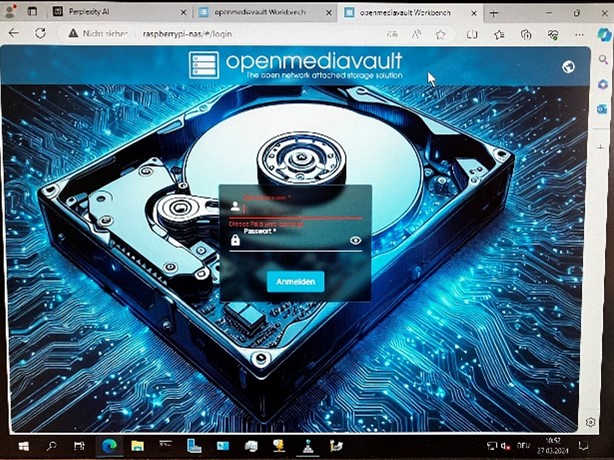Switch the DEU input language

tap(523, 446)
